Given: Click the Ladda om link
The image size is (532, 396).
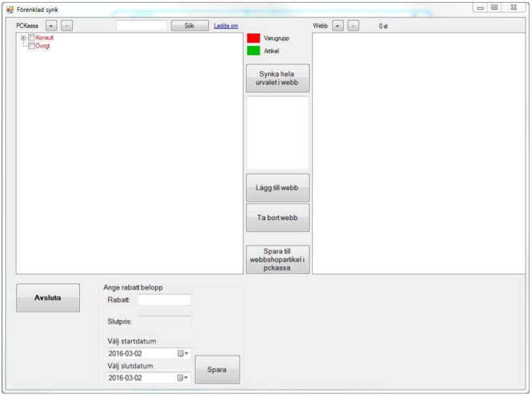Looking at the screenshot, I should coord(226,26).
